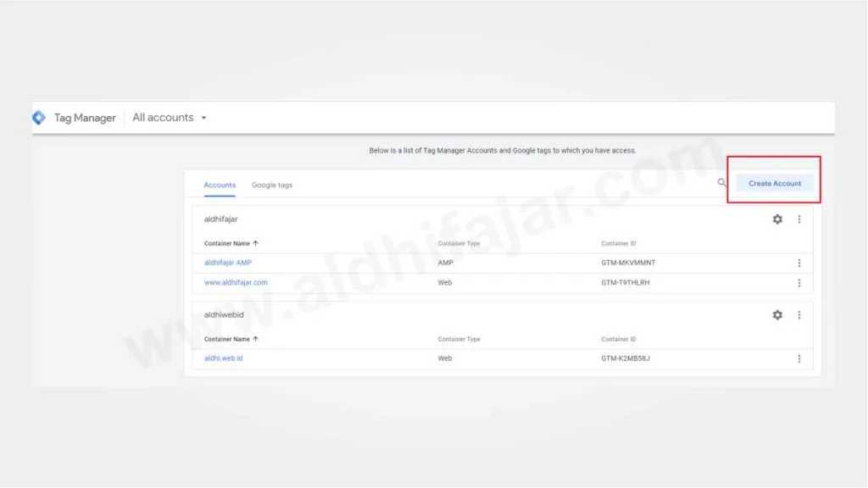Click Web type in www.aldhifajar.com row

[444, 283]
